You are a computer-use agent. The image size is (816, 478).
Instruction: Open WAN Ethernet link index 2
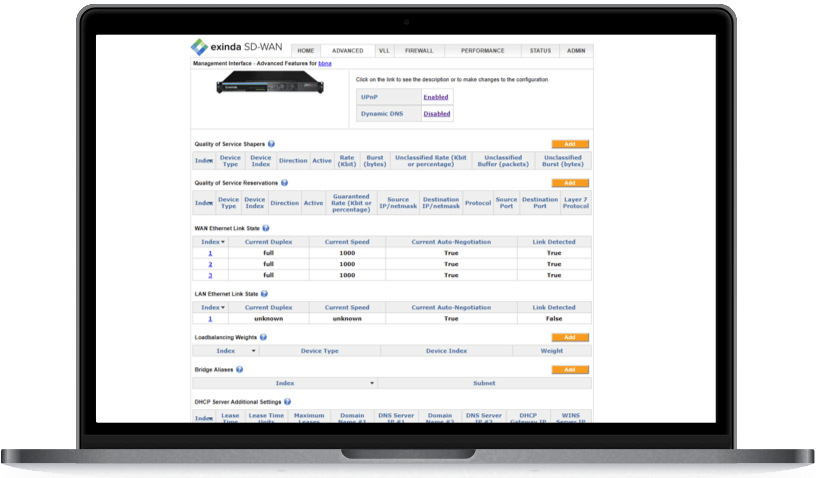[210, 264]
